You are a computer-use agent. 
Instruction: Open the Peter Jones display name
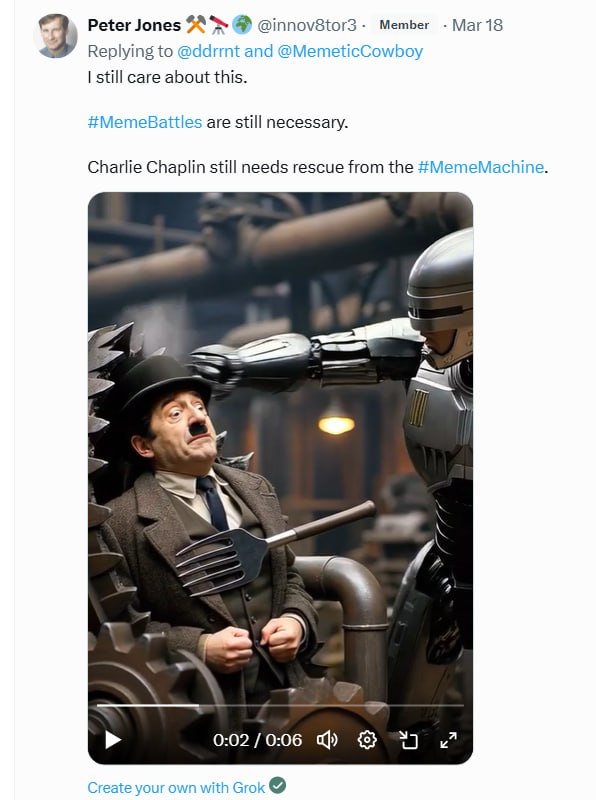[134, 25]
